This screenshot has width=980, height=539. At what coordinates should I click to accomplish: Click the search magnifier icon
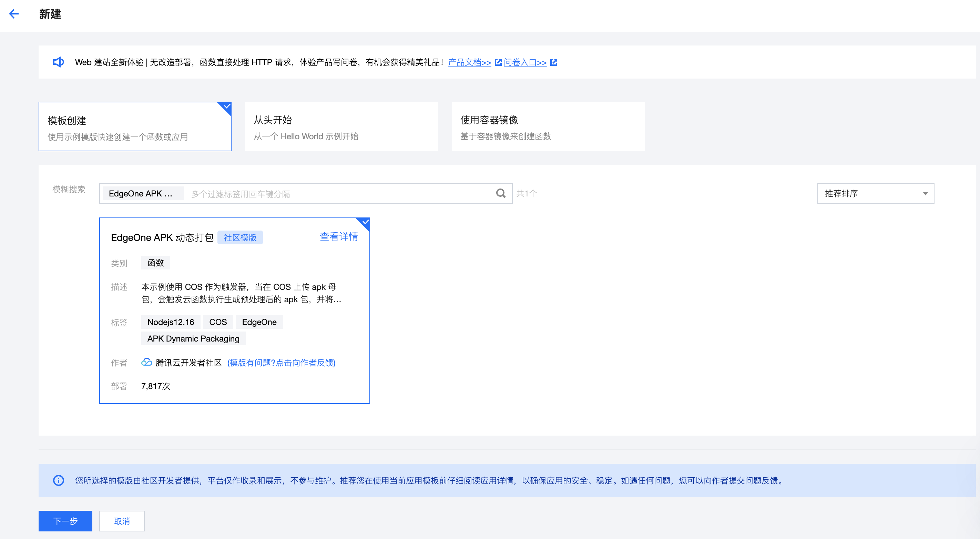point(501,194)
